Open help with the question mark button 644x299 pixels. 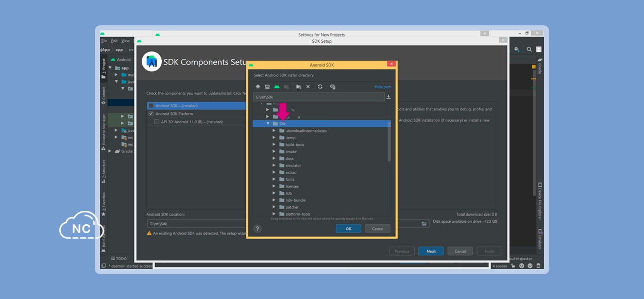(x=258, y=229)
